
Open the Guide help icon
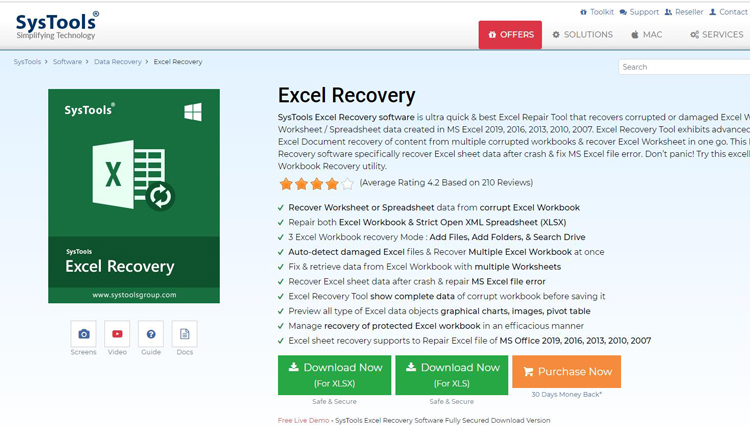(151, 334)
